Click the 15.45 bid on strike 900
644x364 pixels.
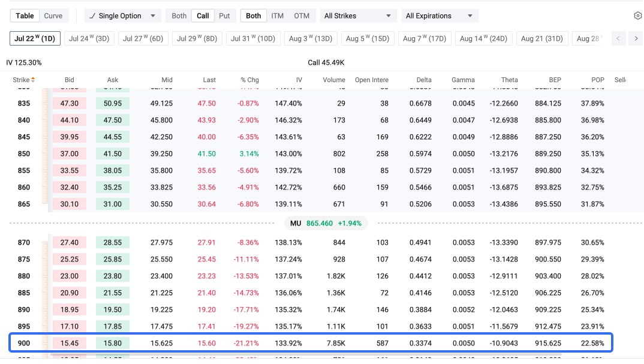tap(70, 343)
